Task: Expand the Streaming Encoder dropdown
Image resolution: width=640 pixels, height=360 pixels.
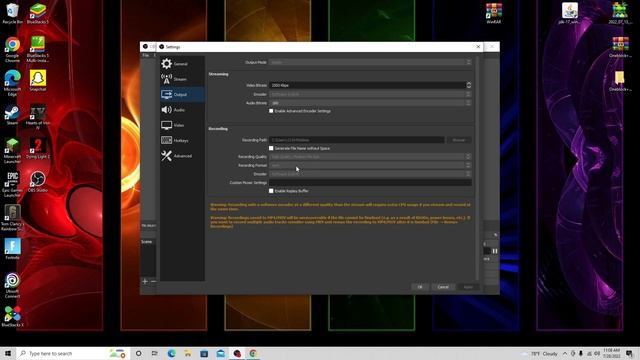Action: pos(370,94)
